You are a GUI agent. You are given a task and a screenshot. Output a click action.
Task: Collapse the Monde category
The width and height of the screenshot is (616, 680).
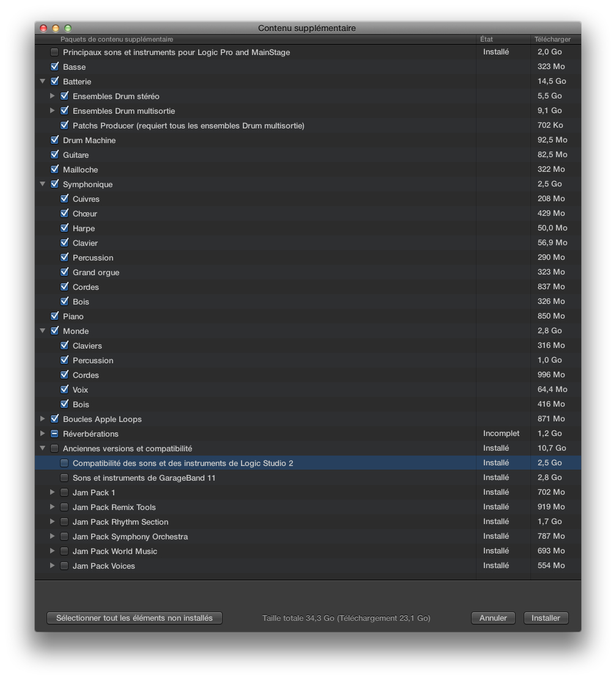click(x=42, y=331)
